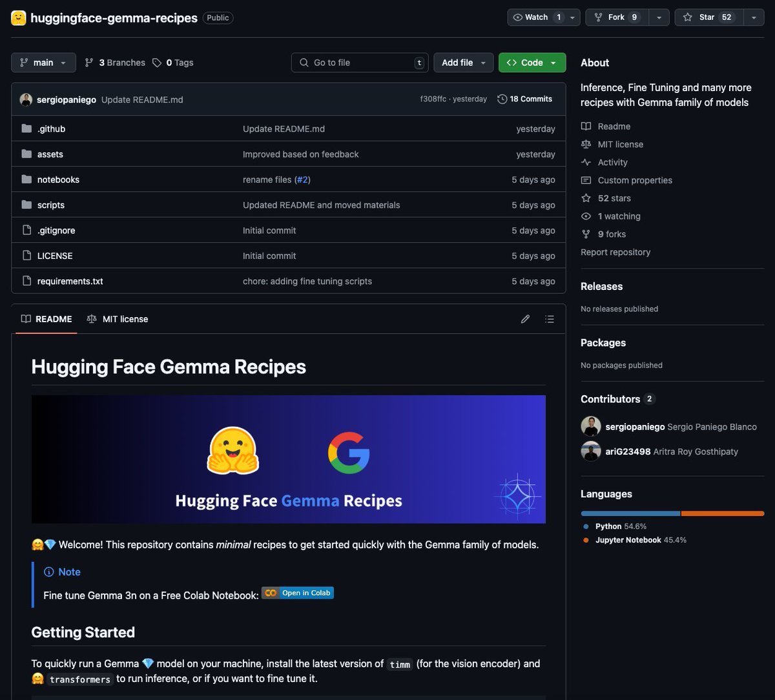Image resolution: width=775 pixels, height=700 pixels.
Task: Click the folder icon beside .github
Action: point(26,129)
